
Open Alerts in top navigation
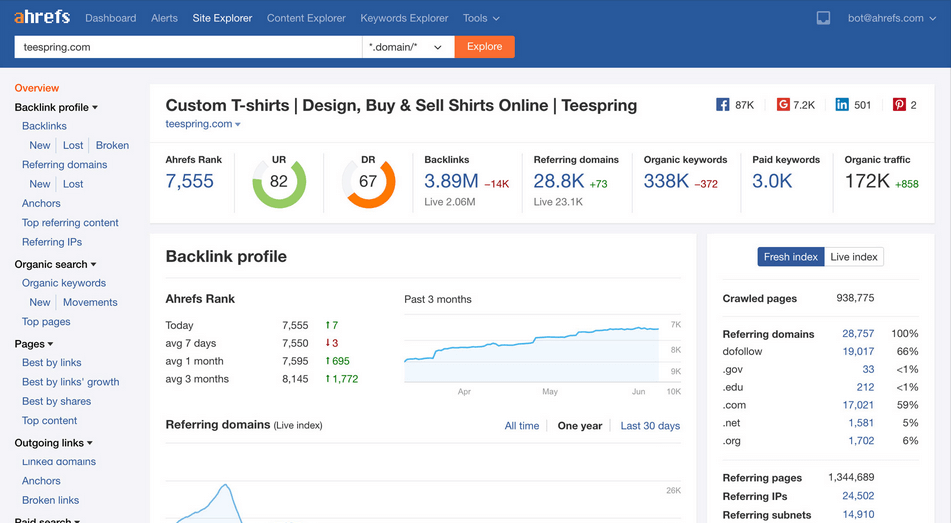click(165, 18)
